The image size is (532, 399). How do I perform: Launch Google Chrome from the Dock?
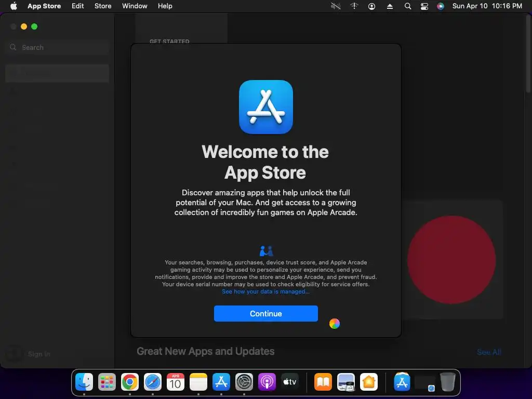(x=129, y=382)
